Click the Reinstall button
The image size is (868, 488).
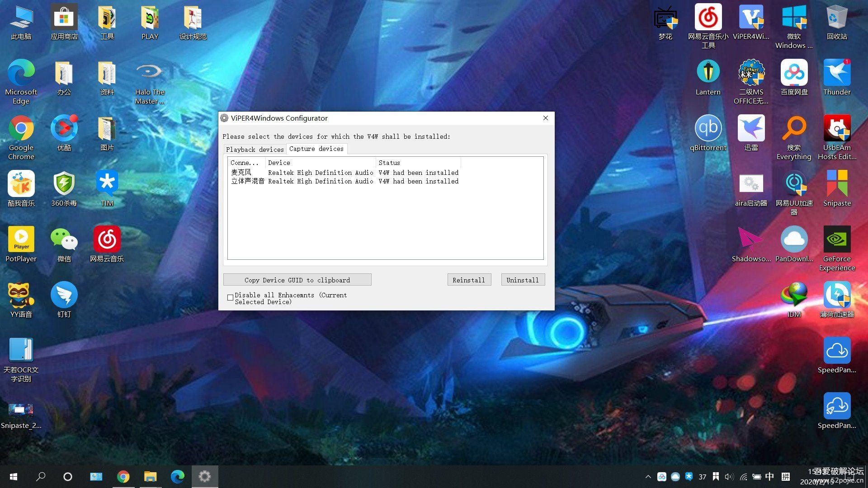pos(469,280)
